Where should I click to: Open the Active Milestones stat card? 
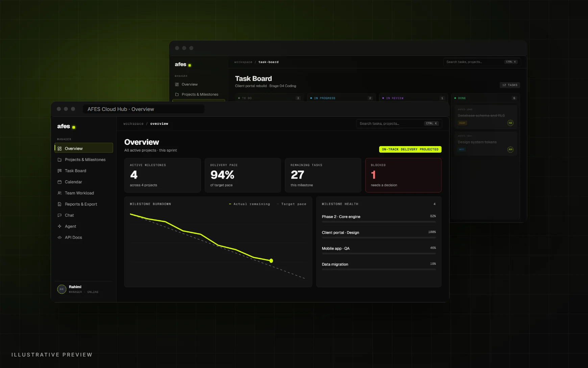[x=163, y=175]
